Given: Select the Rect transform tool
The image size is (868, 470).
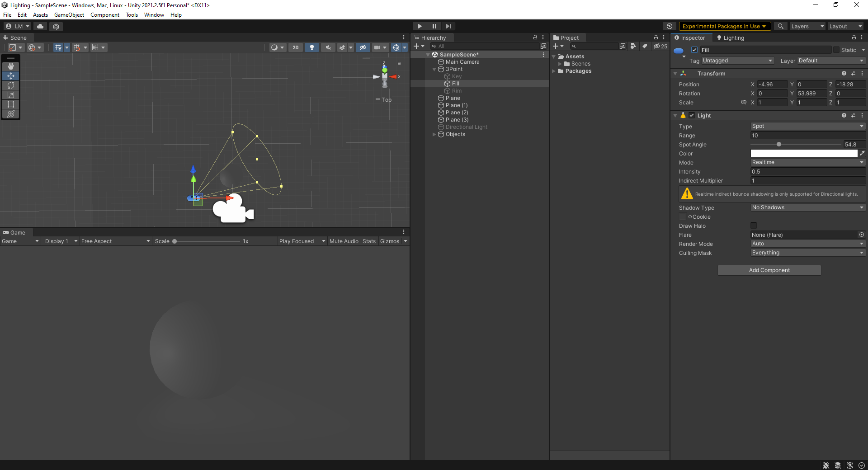Looking at the screenshot, I should tap(11, 104).
